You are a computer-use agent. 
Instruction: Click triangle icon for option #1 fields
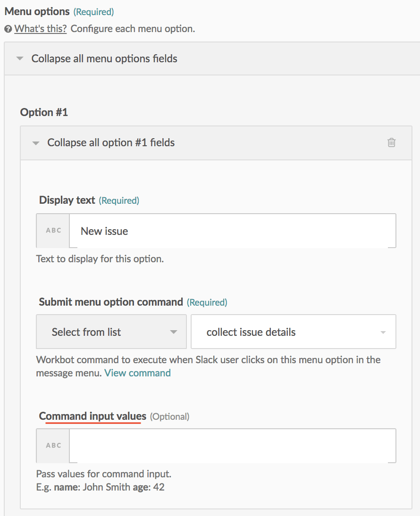[35, 143]
